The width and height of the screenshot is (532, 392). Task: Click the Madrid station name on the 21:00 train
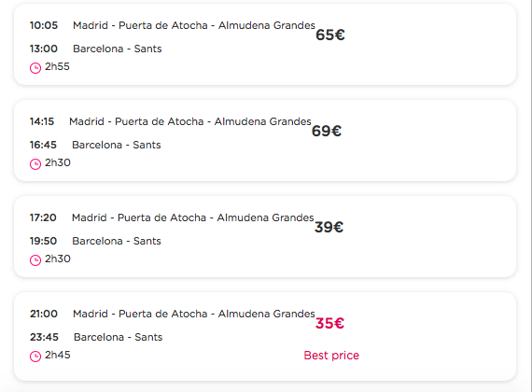pyautogui.click(x=194, y=314)
